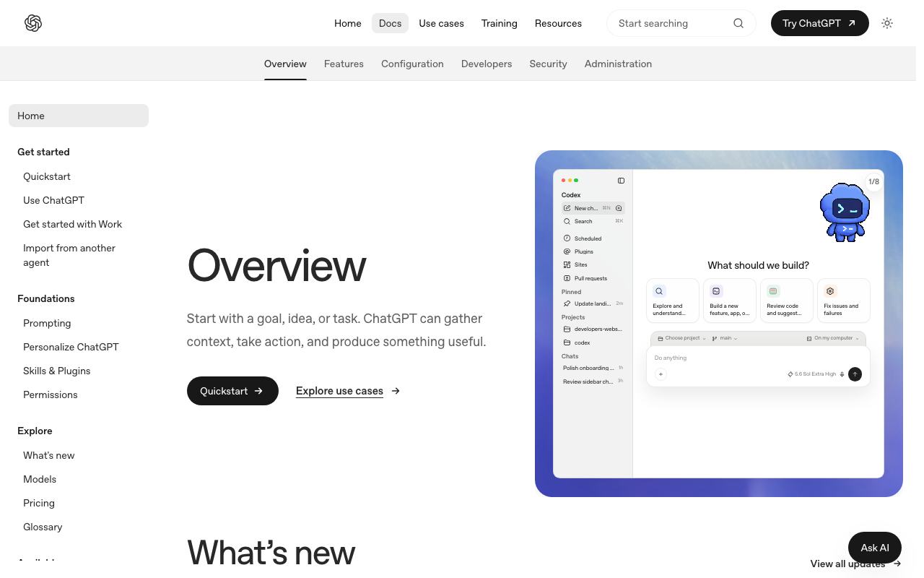Open Training in the top navigation
Screen dimensions: 924x578
500,23
